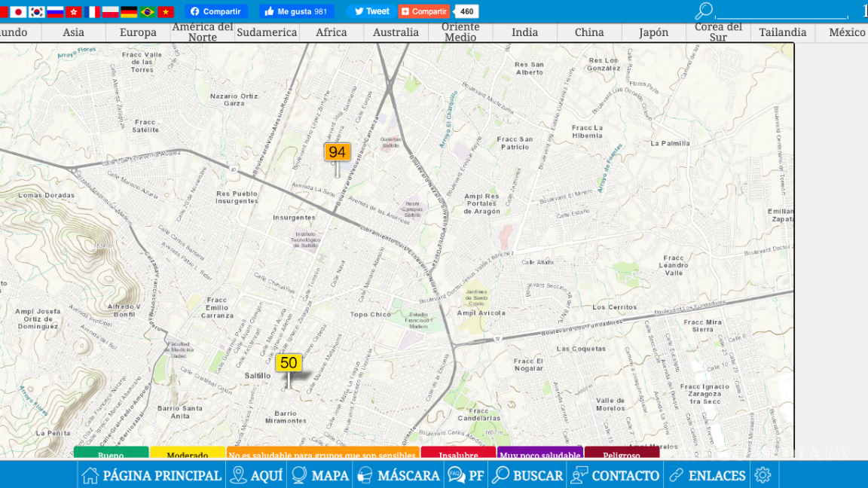The image size is (868, 488).
Task: Select the yellow 50 air quality marker
Action: [x=288, y=363]
